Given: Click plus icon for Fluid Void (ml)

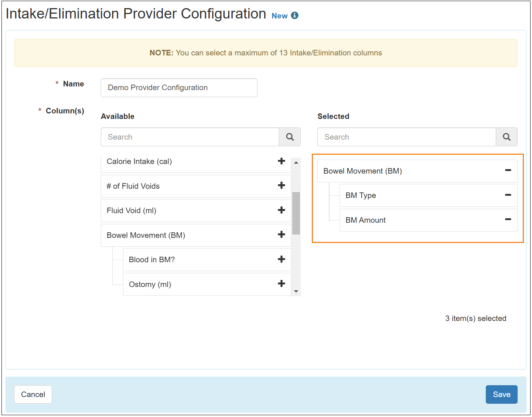Looking at the screenshot, I should (282, 210).
